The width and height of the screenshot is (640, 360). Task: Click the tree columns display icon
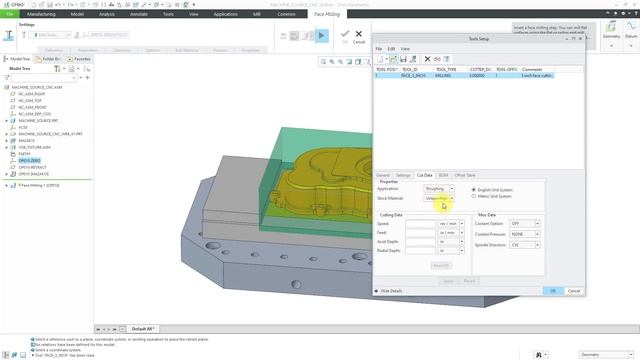[71, 69]
